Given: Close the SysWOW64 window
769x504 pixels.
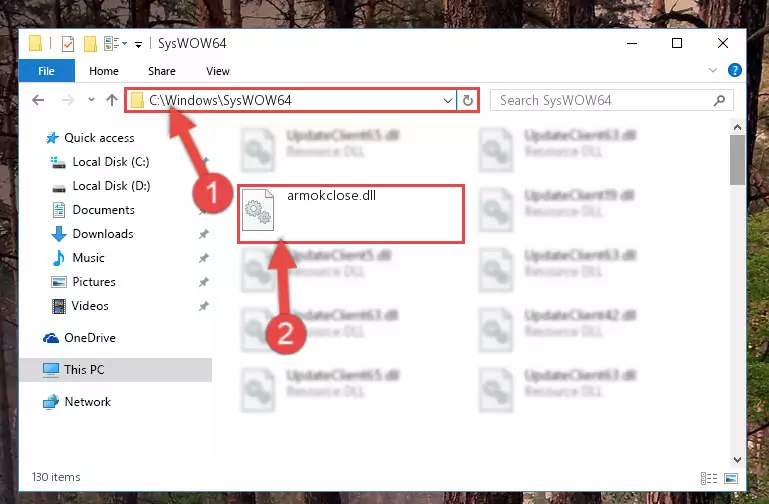Looking at the screenshot, I should tap(722, 43).
